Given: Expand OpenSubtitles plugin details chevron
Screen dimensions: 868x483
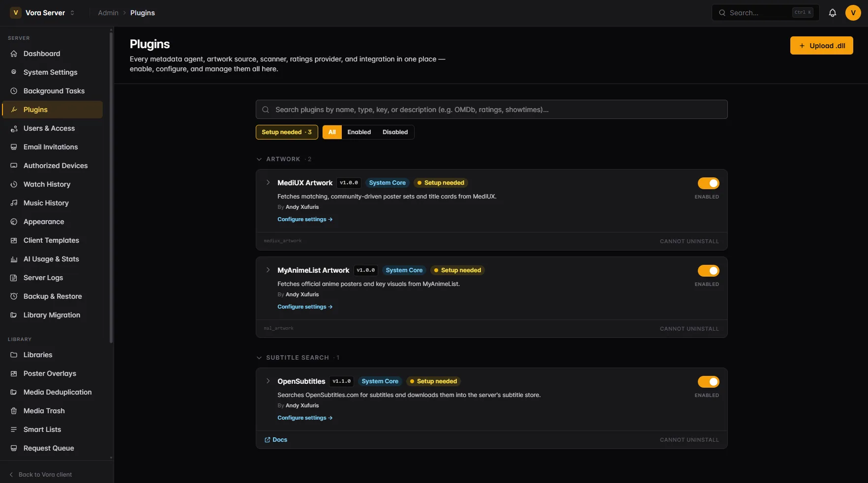Looking at the screenshot, I should coord(268,381).
